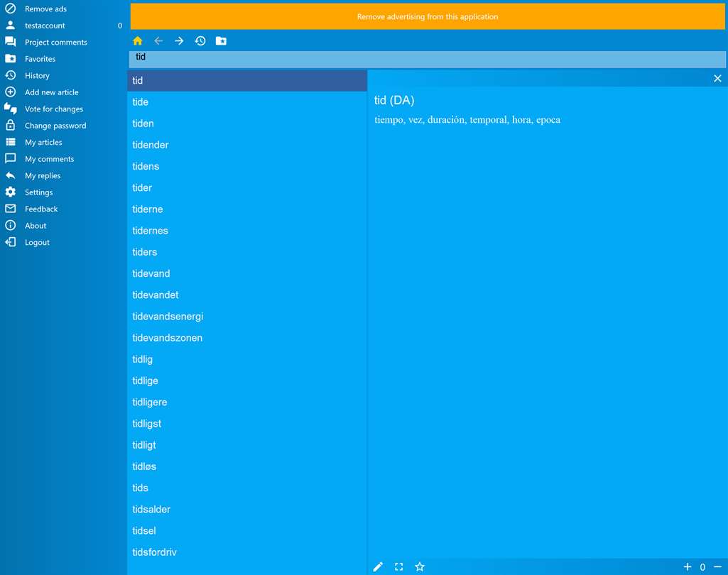Screen dimensions: 728x575
Task: Click Remove advertising from this application banner
Action: click(x=428, y=17)
